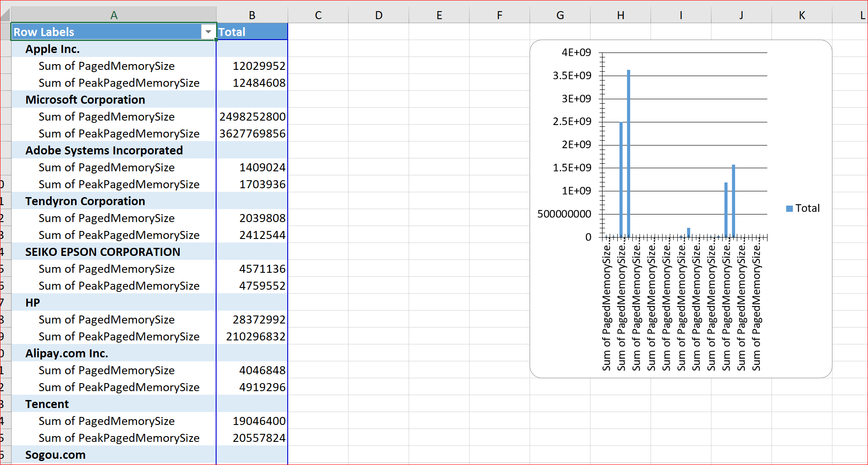Select cell with value 210296832

tap(252, 336)
